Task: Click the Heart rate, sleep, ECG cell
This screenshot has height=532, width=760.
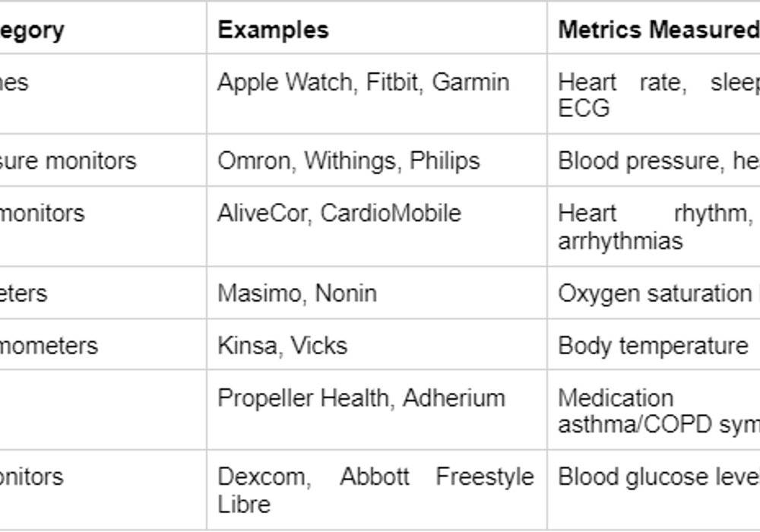Action: point(654,94)
